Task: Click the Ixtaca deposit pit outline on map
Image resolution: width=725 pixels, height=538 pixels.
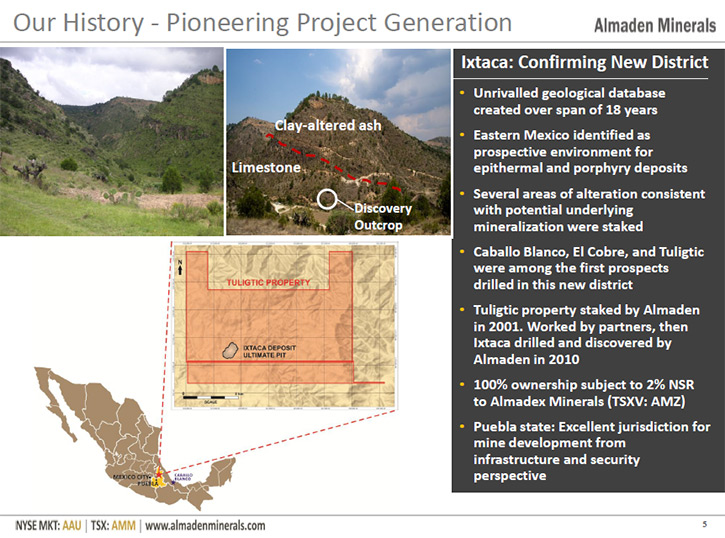Action: (x=230, y=351)
